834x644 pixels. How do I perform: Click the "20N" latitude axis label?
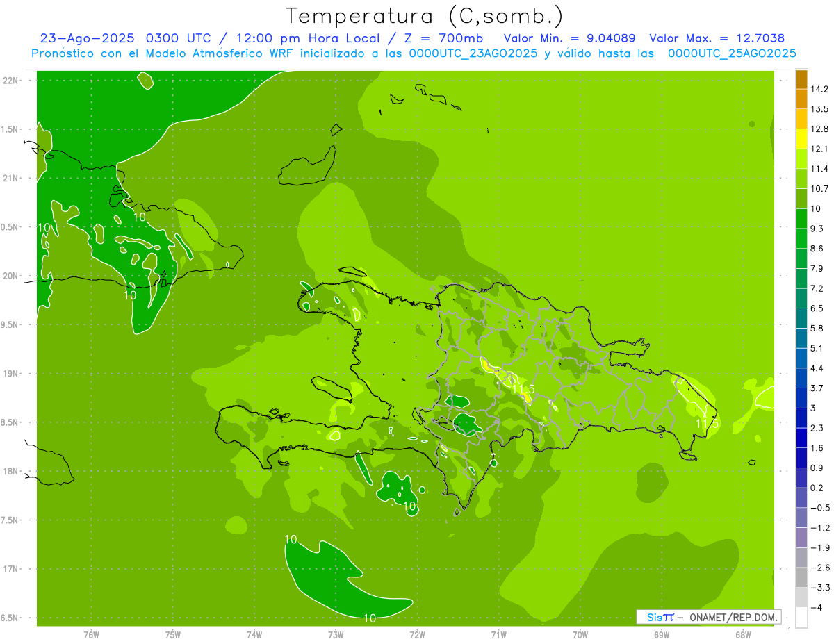coord(11,276)
